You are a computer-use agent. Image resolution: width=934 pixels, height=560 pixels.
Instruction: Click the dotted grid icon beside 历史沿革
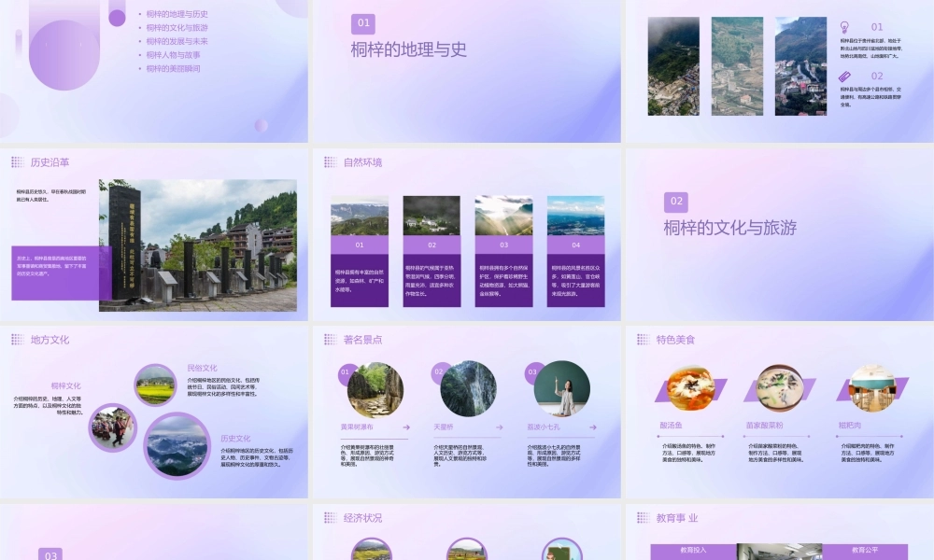point(17,162)
